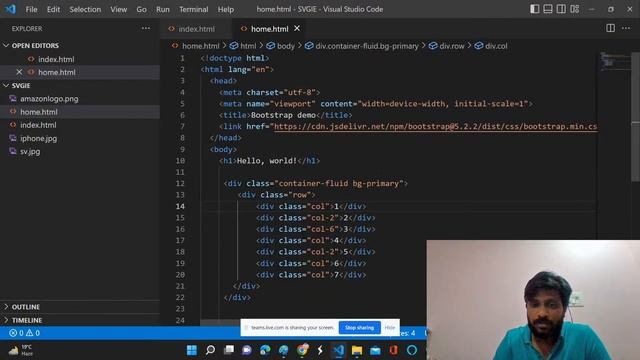Select the home.html editor tab

(x=269, y=29)
